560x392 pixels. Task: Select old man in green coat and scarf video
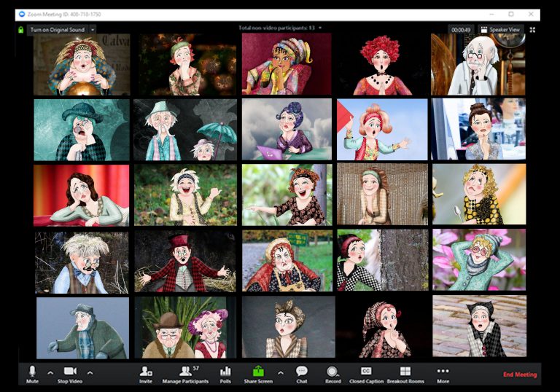pyautogui.click(x=82, y=328)
